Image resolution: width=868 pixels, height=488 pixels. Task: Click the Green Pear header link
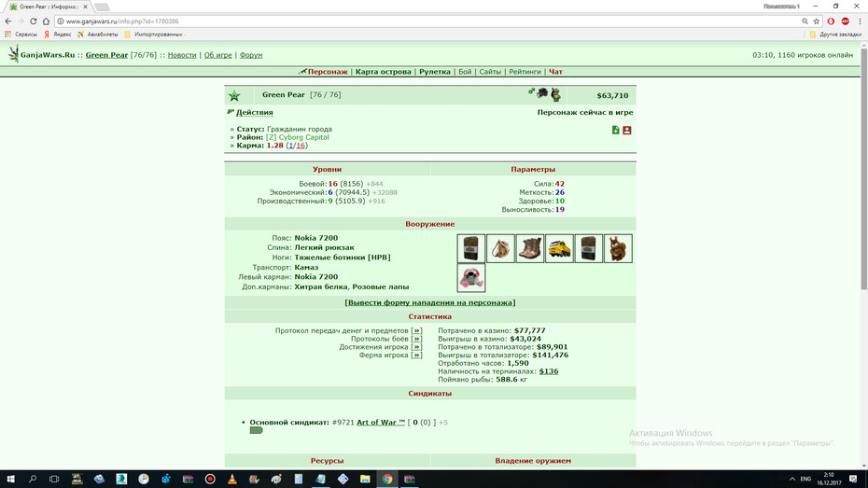[x=106, y=55]
